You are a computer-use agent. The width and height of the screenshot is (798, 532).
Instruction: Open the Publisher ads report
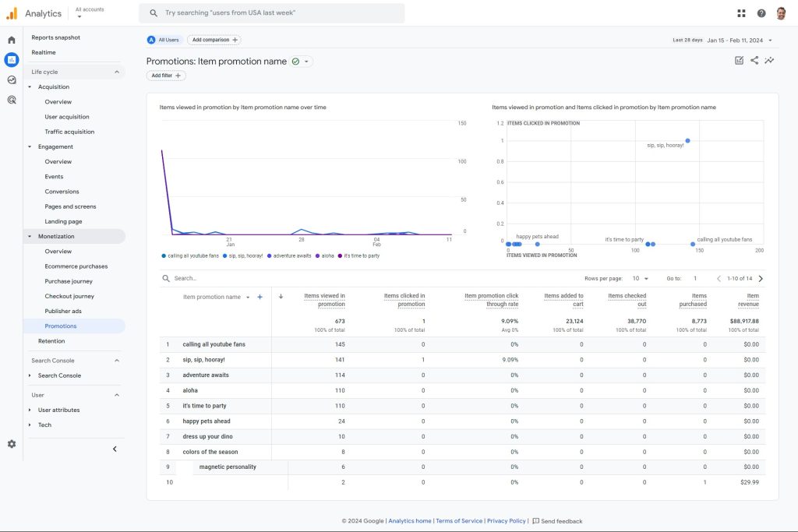[x=63, y=312]
